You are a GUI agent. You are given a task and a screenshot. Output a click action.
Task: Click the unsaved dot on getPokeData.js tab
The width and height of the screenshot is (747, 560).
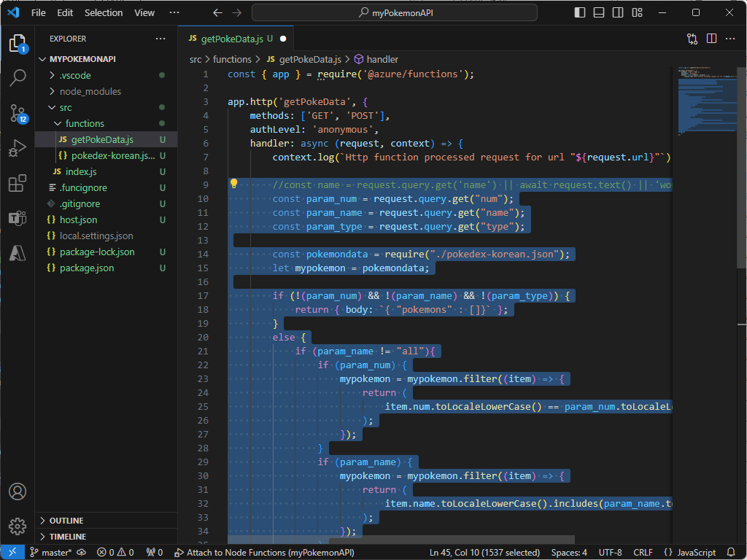[x=283, y=39]
